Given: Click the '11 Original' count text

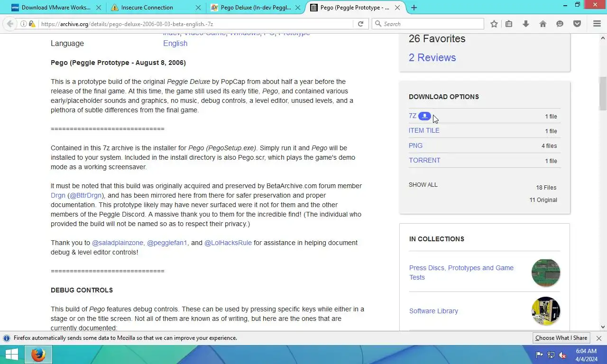Looking at the screenshot, I should (543, 200).
